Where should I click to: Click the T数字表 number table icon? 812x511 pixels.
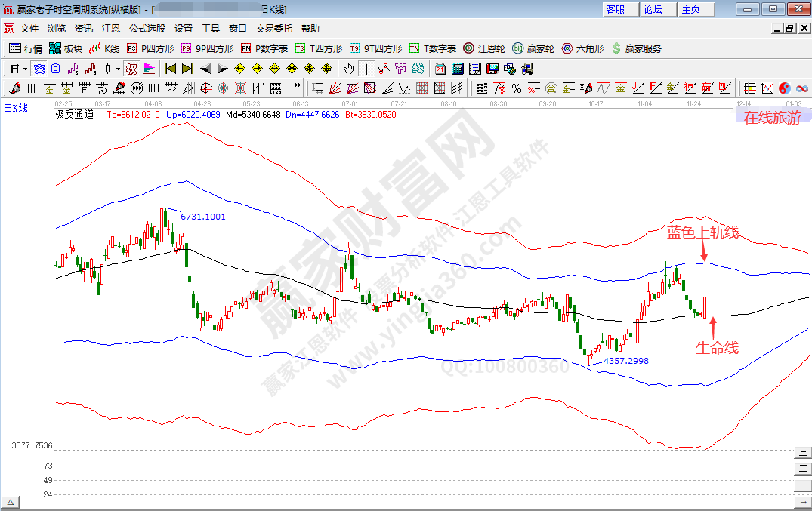point(432,48)
